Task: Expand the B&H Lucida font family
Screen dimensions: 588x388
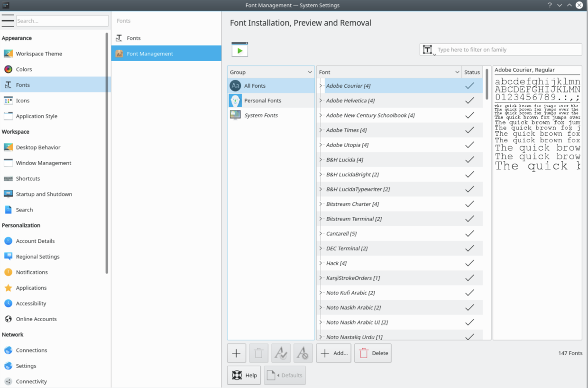Action: click(321, 160)
